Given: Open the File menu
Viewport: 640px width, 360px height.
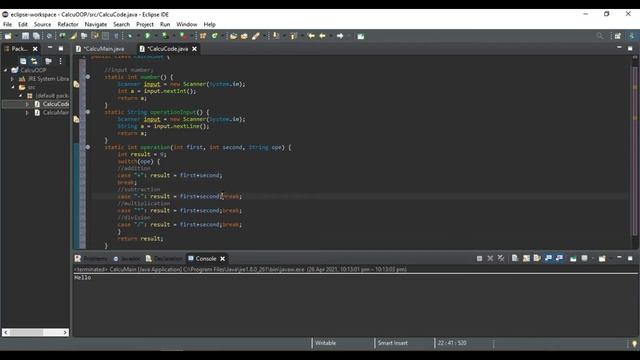Looking at the screenshot, I should (7, 24).
